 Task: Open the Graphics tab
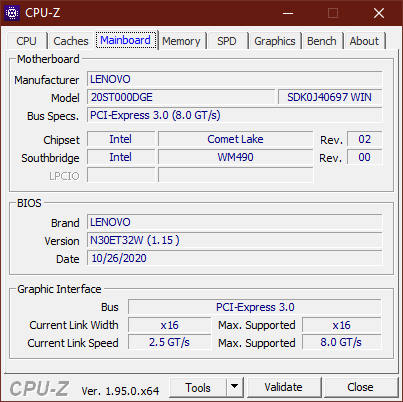(275, 41)
